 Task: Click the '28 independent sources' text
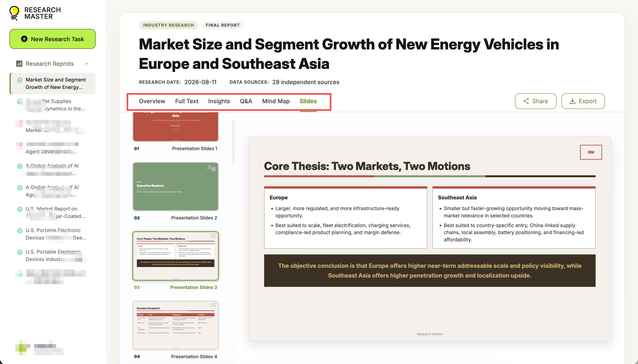pos(306,82)
